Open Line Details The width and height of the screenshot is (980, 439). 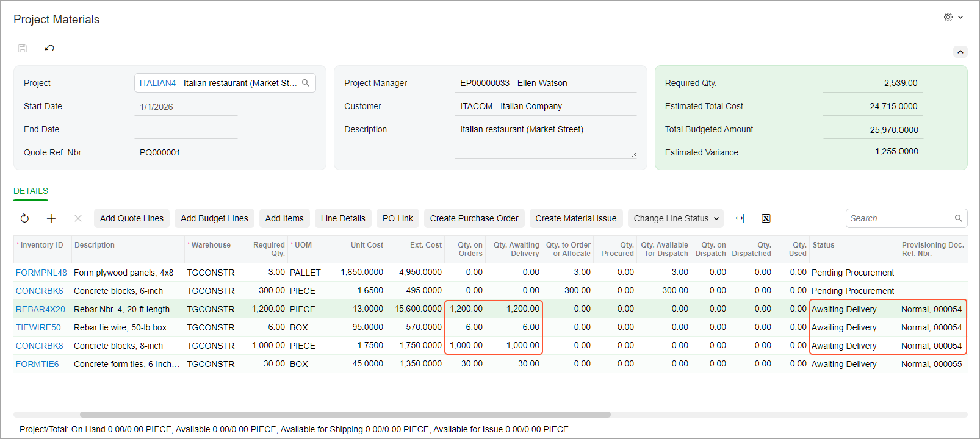(x=343, y=218)
